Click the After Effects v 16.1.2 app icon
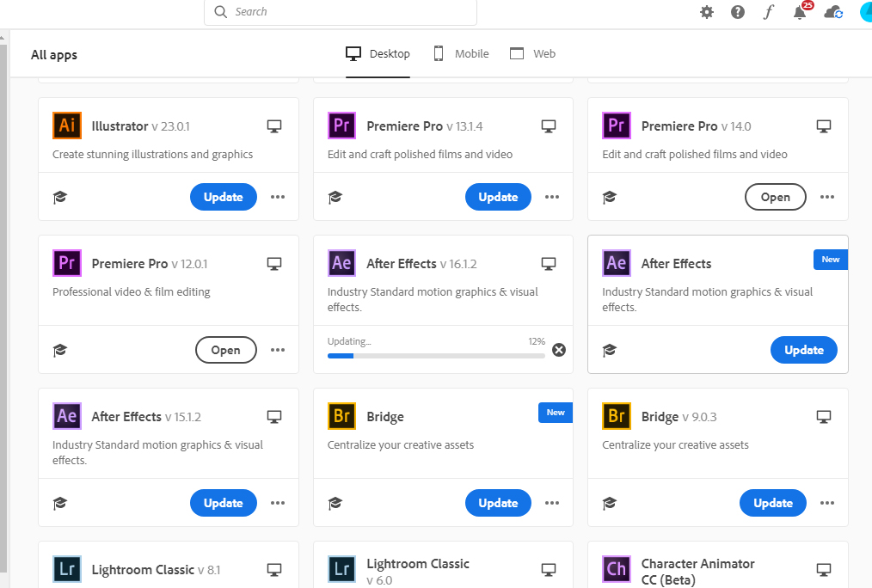 click(x=341, y=263)
